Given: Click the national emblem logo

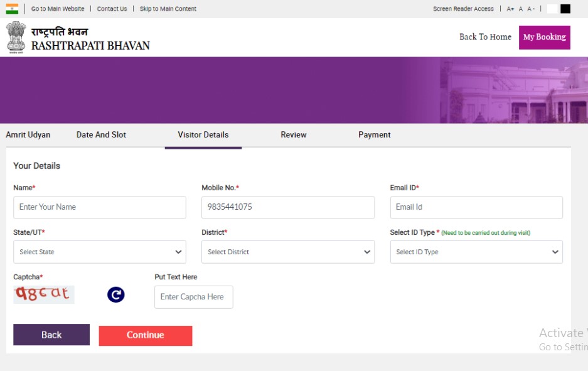Looking at the screenshot, I should tap(16, 37).
